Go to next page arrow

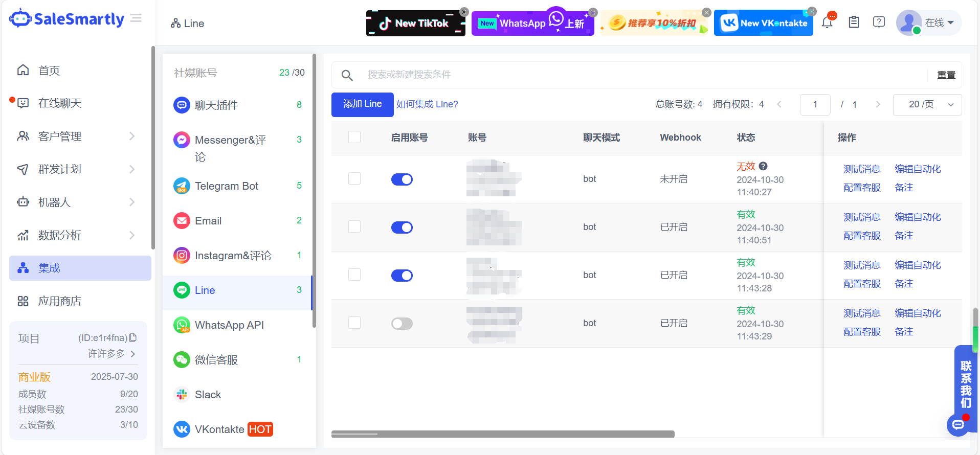coord(878,104)
